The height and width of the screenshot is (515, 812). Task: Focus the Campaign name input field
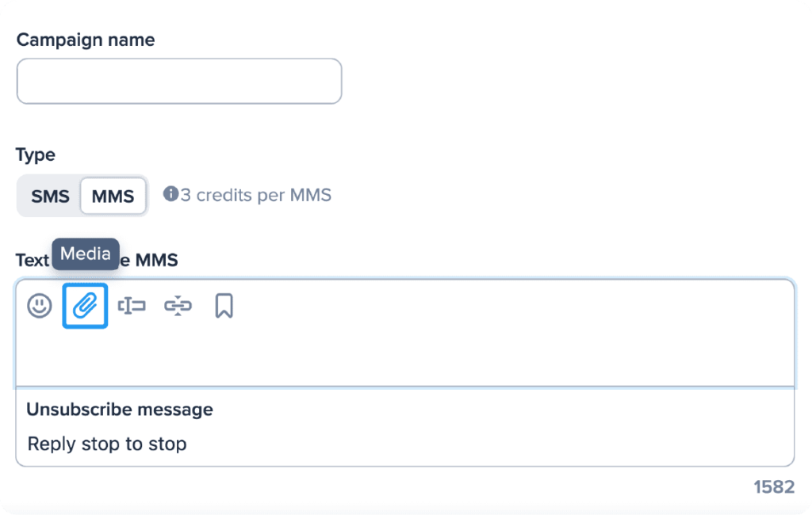pyautogui.click(x=179, y=81)
